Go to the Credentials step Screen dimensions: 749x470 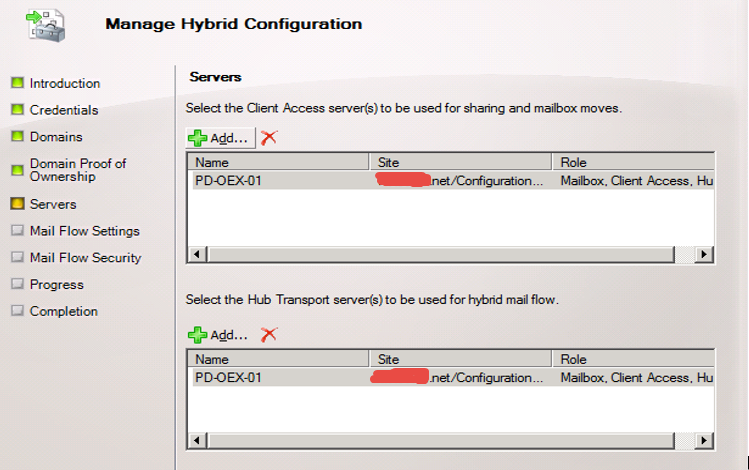tap(64, 110)
